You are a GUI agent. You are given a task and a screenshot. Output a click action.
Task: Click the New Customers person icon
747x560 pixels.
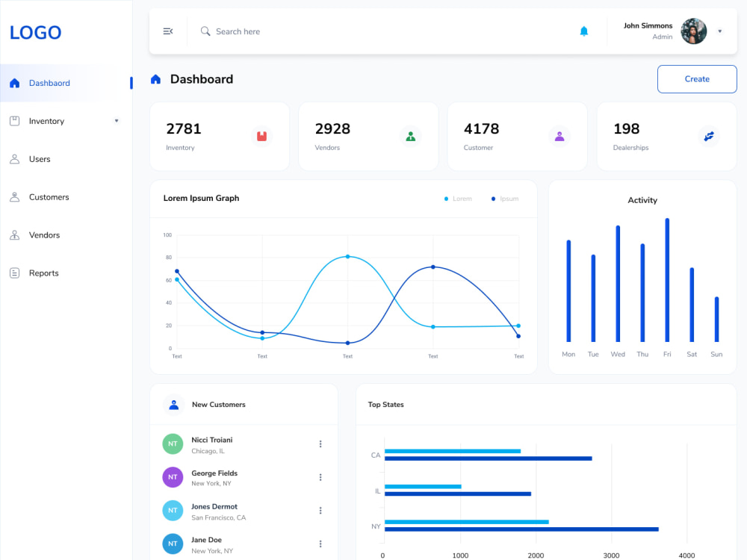point(174,405)
